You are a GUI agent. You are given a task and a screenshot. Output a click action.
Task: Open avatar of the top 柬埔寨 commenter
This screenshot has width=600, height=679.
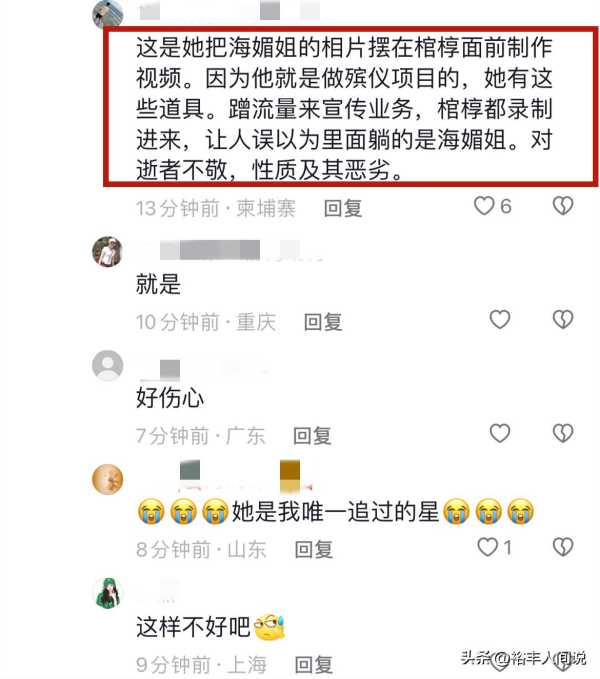click(x=108, y=14)
